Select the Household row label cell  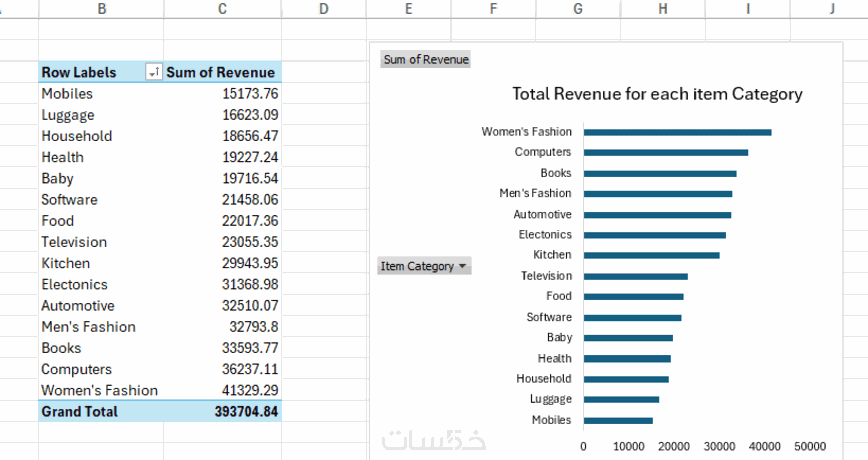[101, 136]
